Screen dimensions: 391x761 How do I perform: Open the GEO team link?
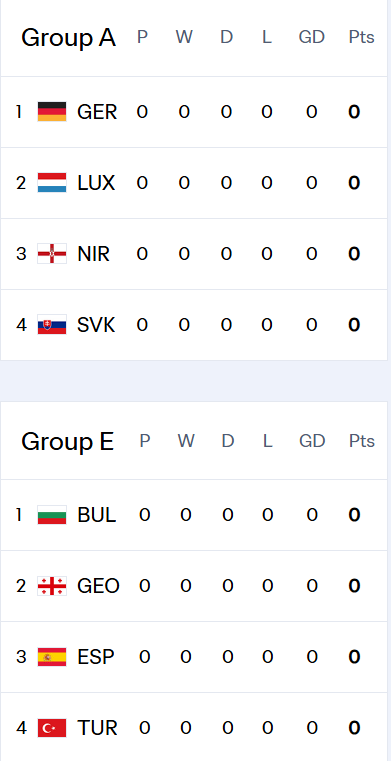[x=98, y=586]
